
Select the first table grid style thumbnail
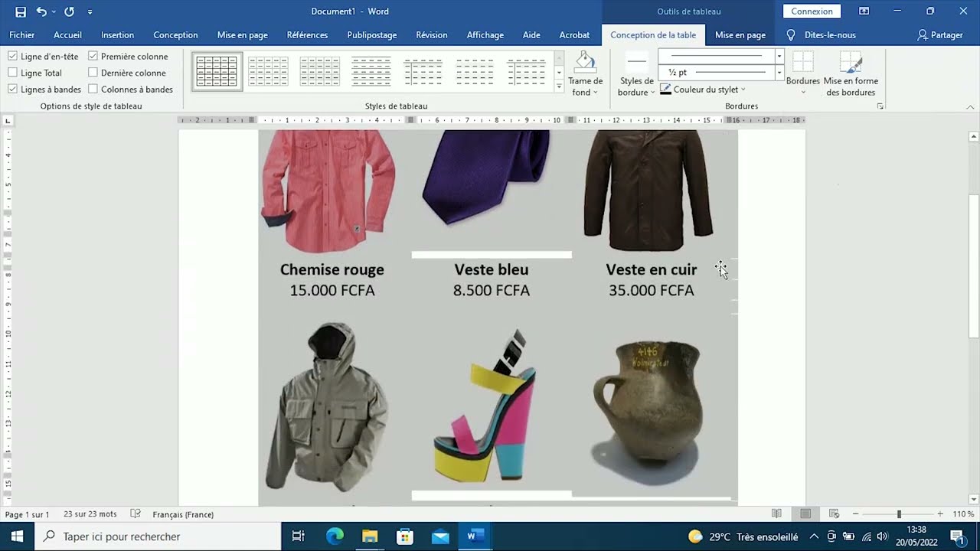217,71
